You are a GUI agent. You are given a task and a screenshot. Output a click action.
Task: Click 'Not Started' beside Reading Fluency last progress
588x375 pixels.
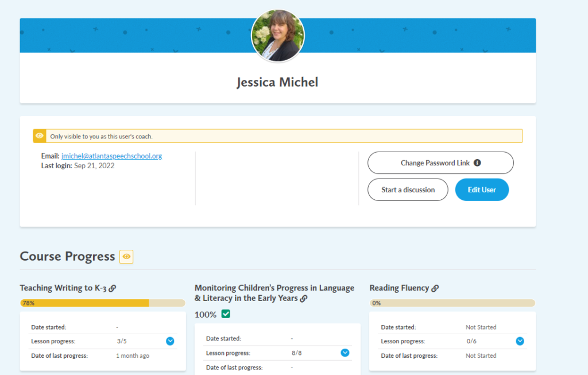[481, 355]
